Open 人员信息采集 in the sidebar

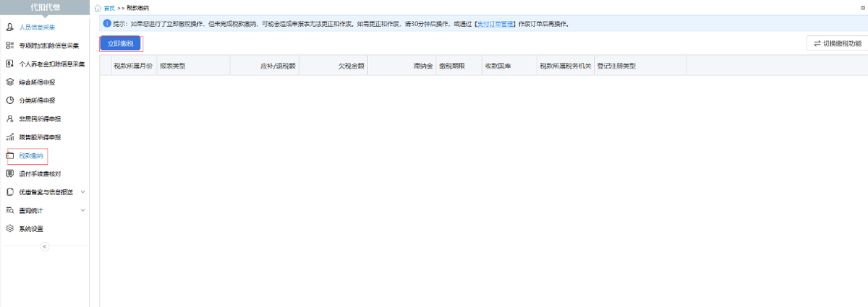tap(36, 27)
